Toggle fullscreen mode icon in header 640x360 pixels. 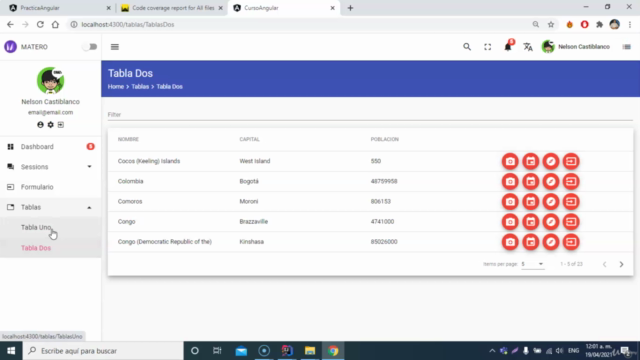tap(487, 47)
